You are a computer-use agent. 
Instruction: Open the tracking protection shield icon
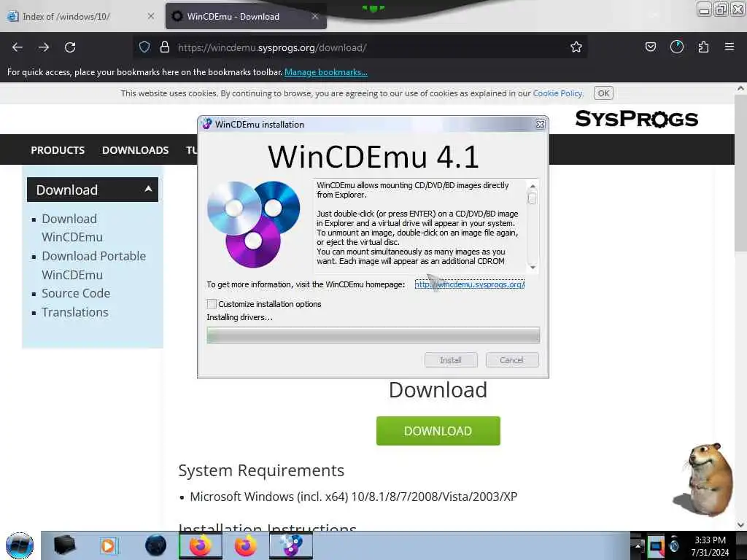144,47
